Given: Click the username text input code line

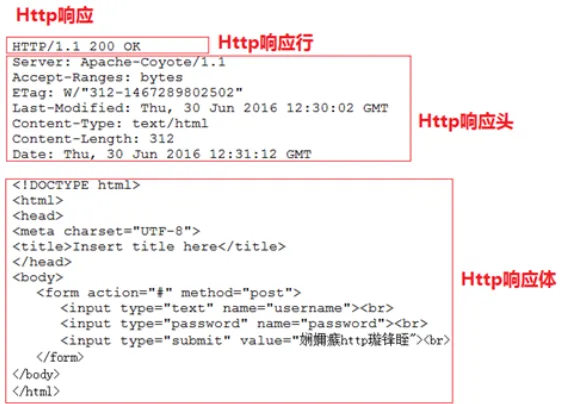Looking at the screenshot, I should pos(227,308).
